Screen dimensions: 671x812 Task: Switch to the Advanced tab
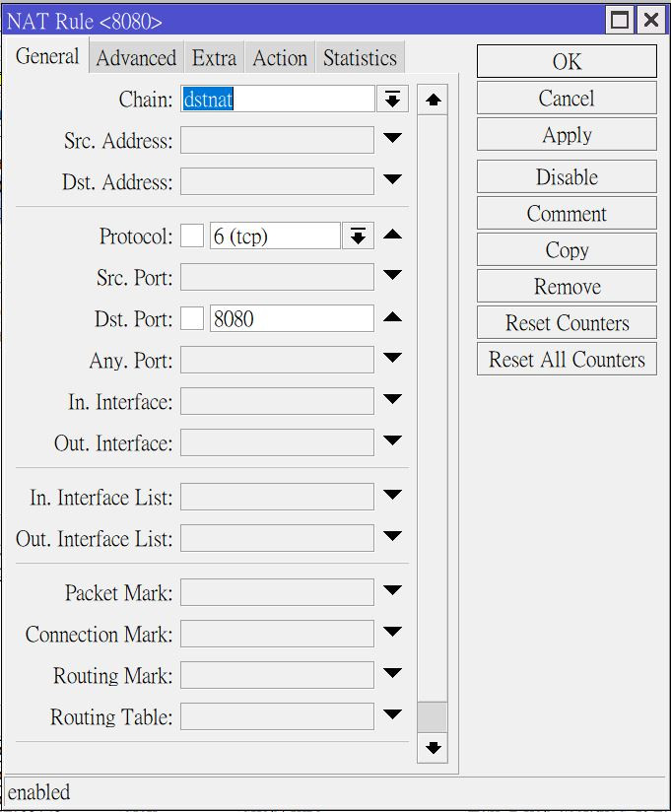tap(136, 57)
